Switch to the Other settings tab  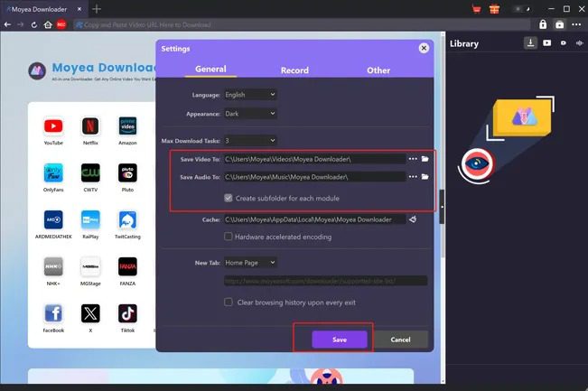(378, 70)
